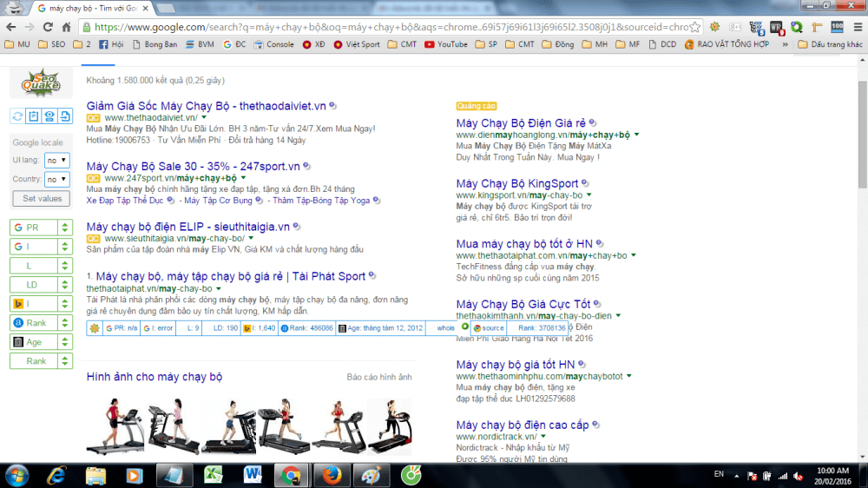Viewport: 868px width, 488px height.
Task: Open Firefox from the taskbar
Action: [332, 475]
